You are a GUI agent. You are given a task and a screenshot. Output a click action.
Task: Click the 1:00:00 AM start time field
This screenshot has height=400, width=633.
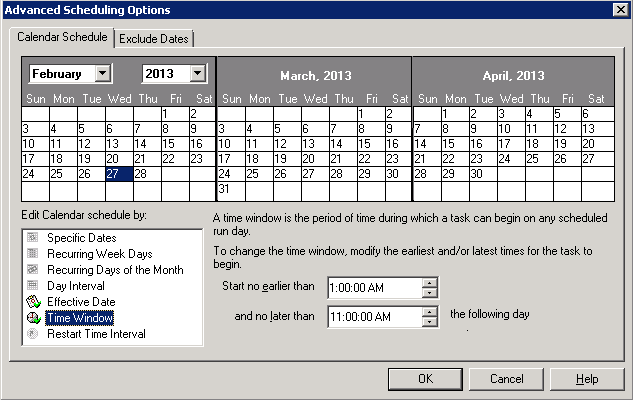(x=373, y=288)
